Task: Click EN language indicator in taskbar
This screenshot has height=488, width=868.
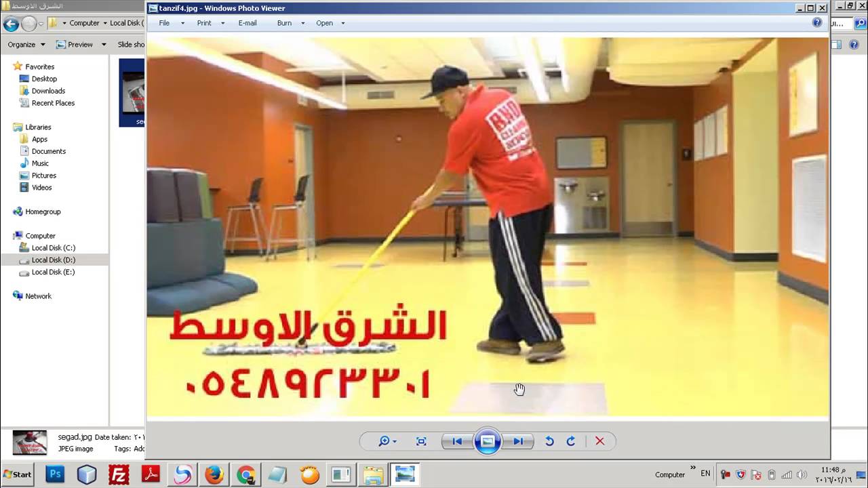Action: pos(705,474)
